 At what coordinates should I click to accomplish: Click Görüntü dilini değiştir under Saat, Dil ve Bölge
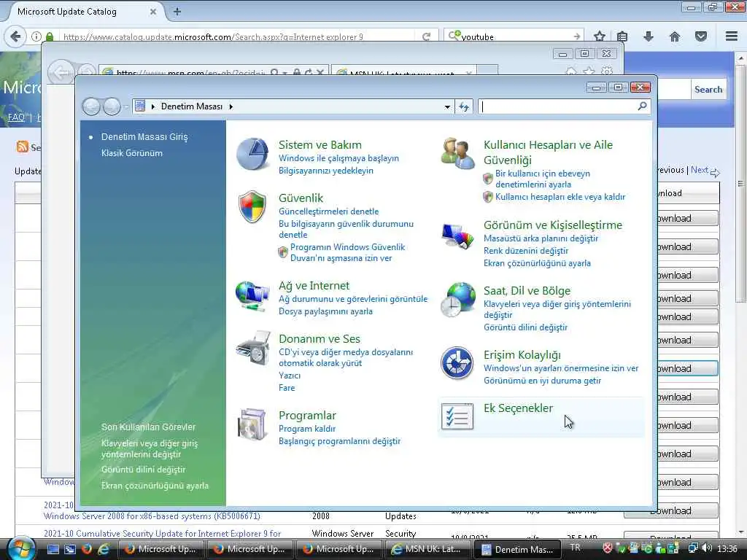525,327
